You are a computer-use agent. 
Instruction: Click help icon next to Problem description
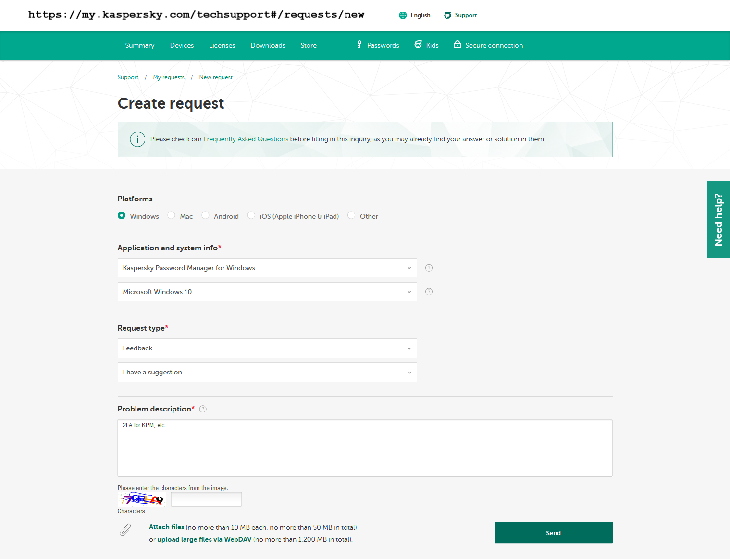coord(203,409)
